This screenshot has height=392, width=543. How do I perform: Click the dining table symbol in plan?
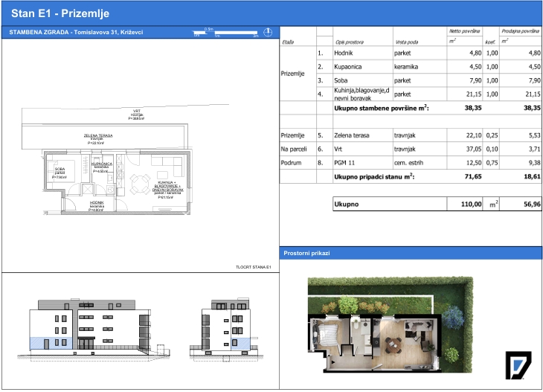[x=140, y=184]
